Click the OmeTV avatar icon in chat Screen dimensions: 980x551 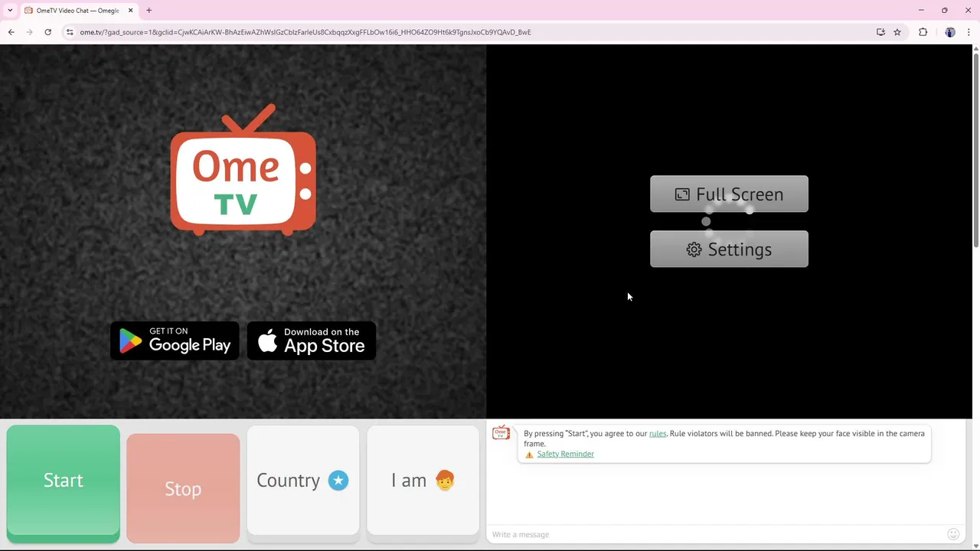point(501,433)
